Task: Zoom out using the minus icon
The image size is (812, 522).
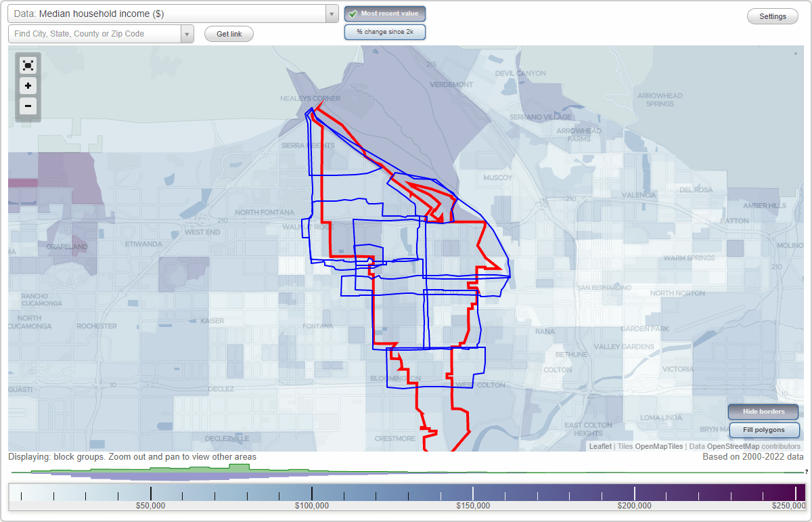Action: 28,106
